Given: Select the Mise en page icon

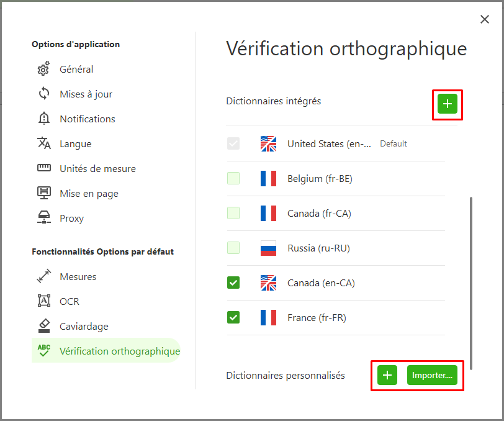Looking at the screenshot, I should 43,192.
